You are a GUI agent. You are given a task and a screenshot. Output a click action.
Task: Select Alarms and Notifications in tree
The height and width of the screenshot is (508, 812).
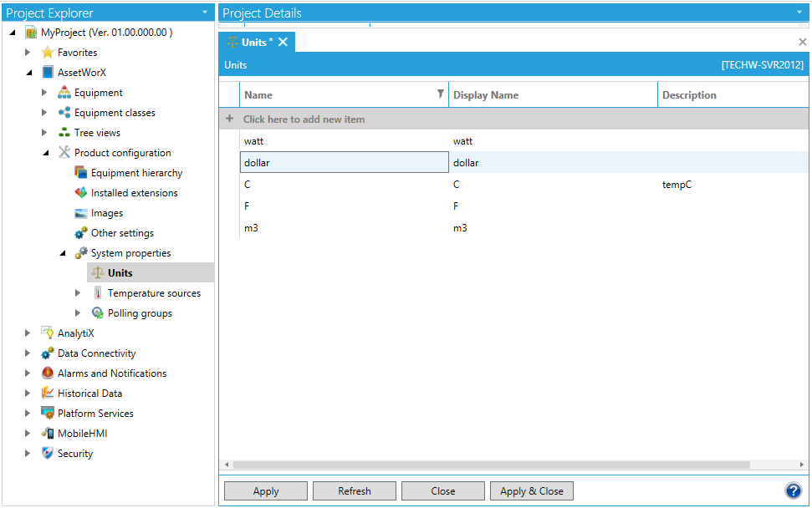click(x=111, y=373)
